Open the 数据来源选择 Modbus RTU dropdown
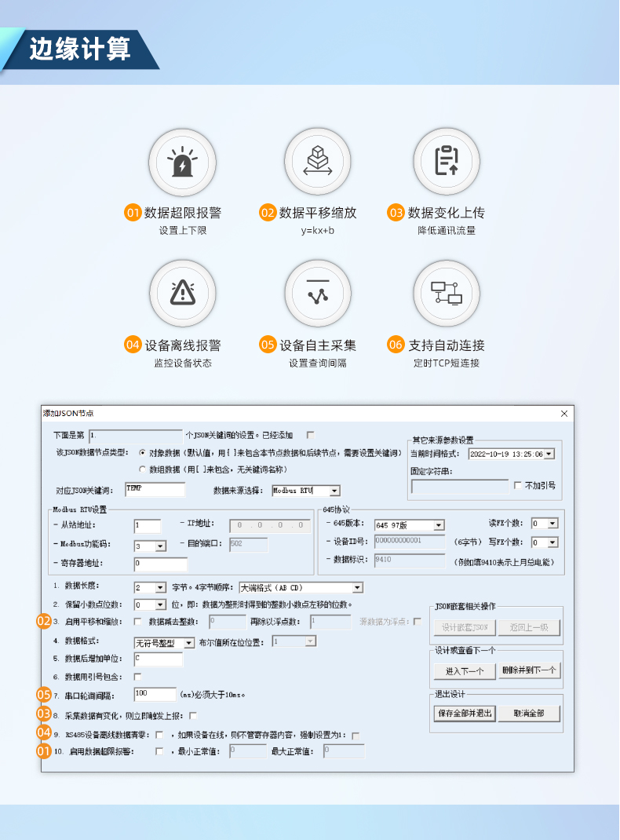 pos(334,491)
